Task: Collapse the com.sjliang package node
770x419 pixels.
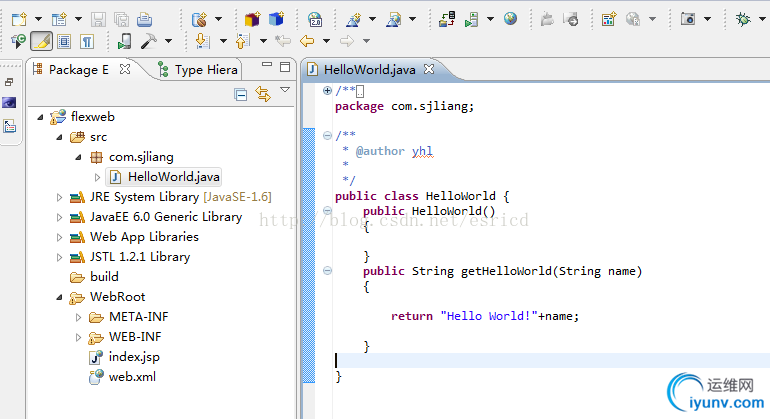Action: click(x=78, y=157)
